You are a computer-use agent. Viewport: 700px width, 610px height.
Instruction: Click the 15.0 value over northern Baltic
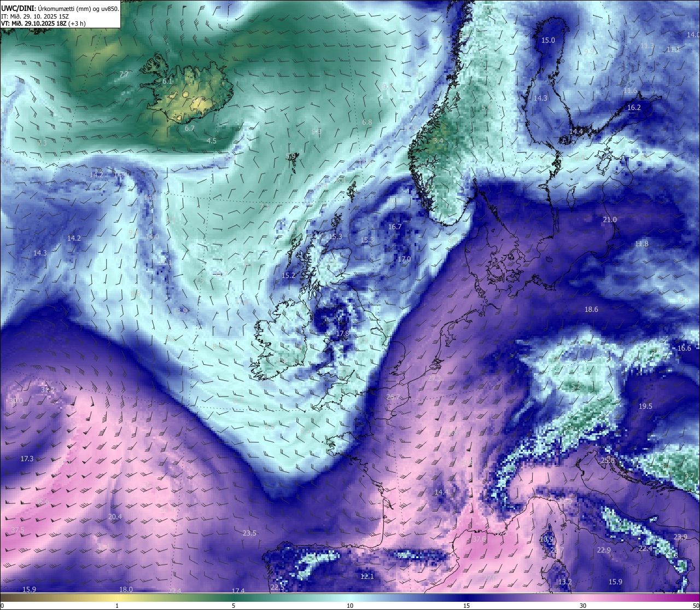548,40
